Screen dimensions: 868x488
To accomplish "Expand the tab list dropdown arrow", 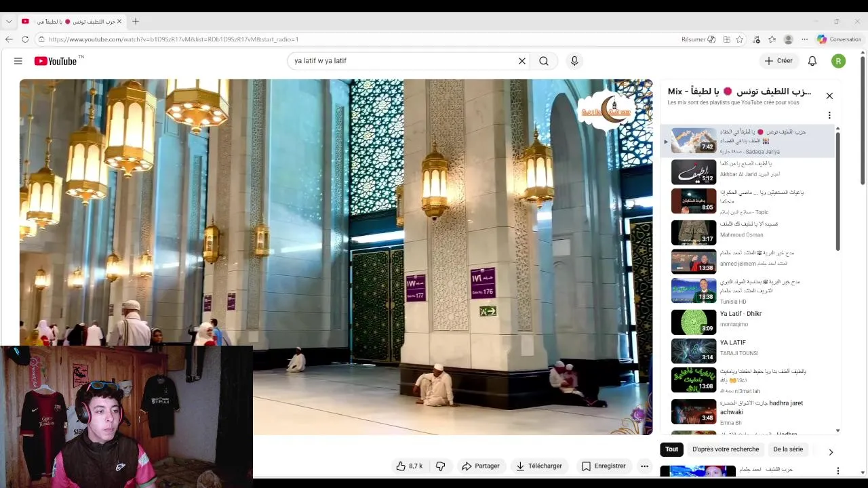I will pos(9,22).
